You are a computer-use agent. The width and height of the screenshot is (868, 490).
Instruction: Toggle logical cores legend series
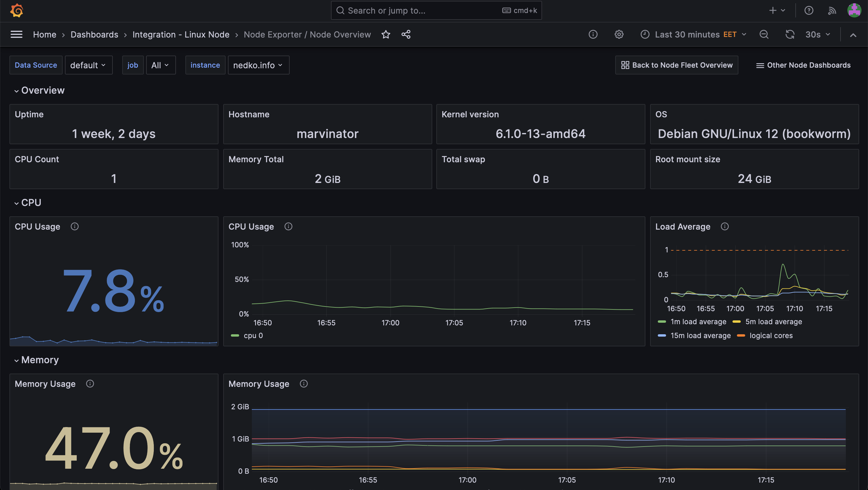pos(771,335)
